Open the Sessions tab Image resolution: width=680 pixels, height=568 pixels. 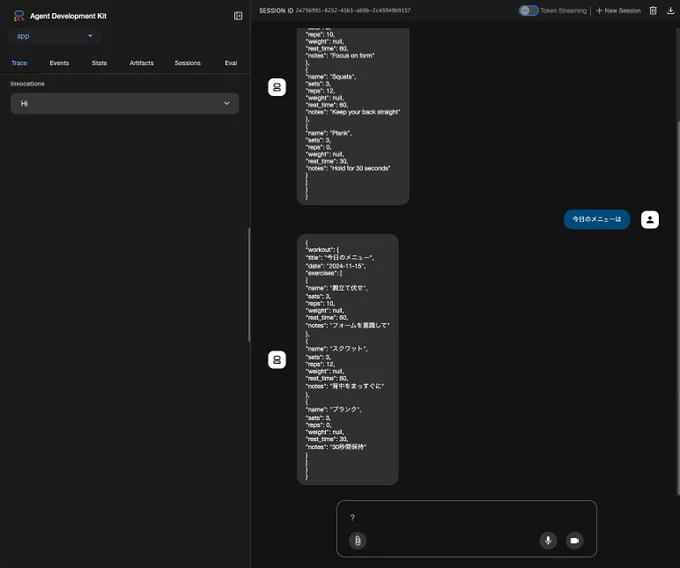(187, 63)
